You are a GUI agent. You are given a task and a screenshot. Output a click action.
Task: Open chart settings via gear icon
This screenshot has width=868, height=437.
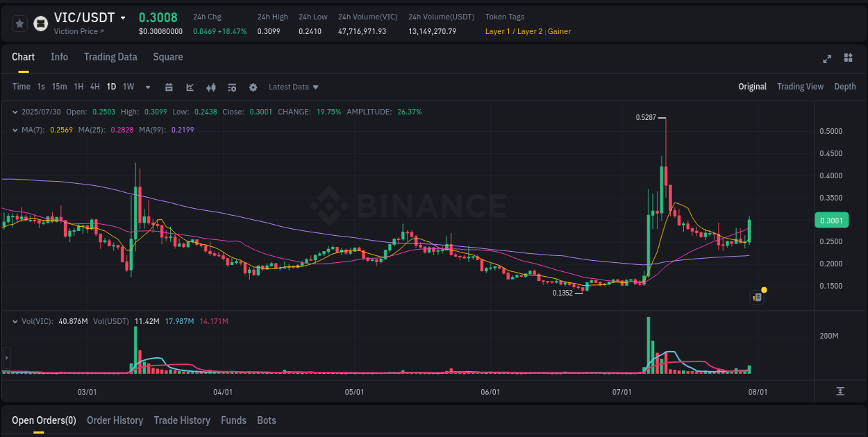[253, 87]
